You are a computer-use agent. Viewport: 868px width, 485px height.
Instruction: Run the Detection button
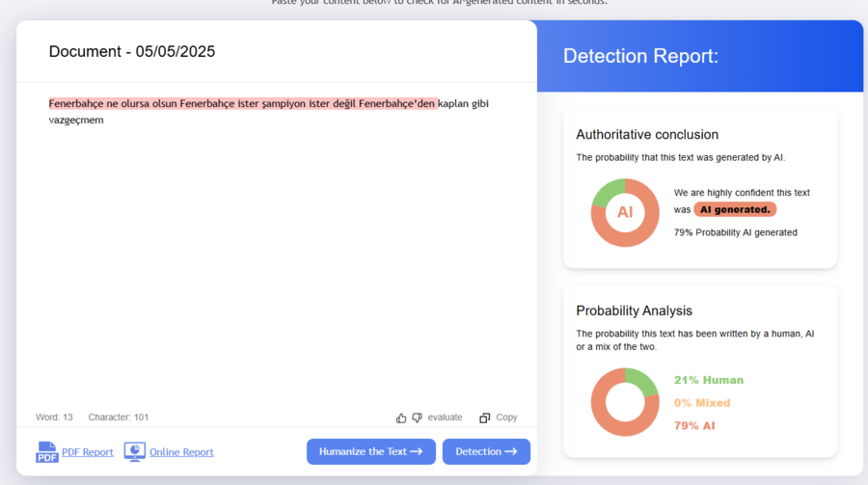pos(486,451)
